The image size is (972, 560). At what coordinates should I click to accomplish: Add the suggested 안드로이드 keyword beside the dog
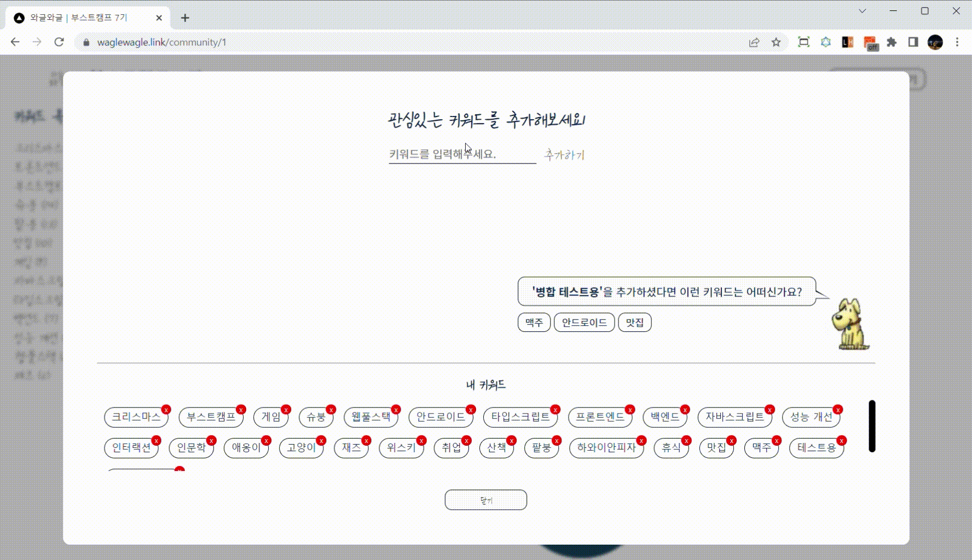(x=585, y=323)
